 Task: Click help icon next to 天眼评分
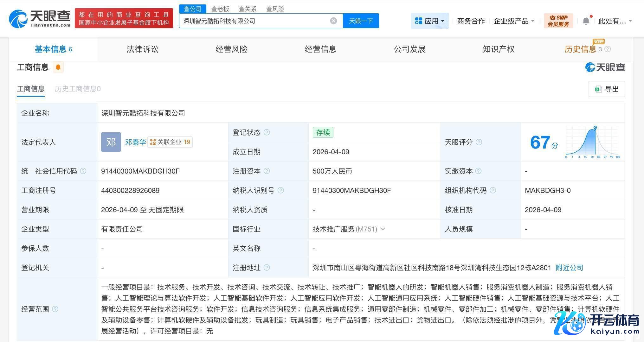(479, 142)
